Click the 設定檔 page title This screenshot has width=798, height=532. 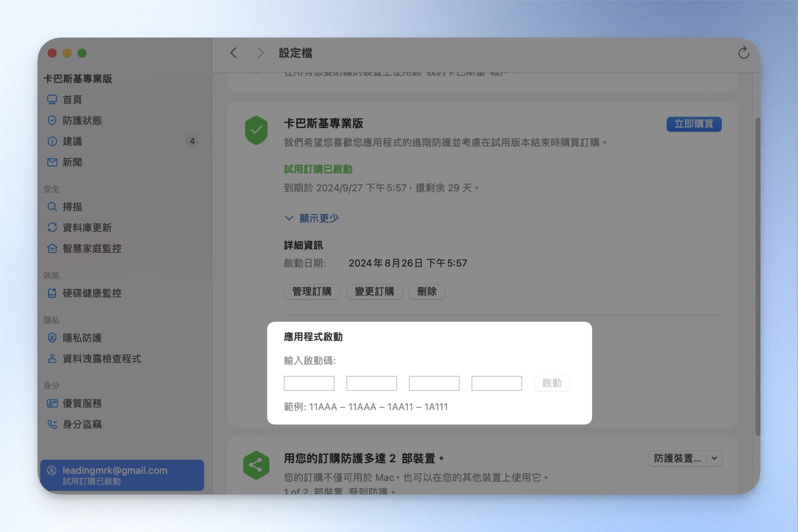pyautogui.click(x=295, y=53)
